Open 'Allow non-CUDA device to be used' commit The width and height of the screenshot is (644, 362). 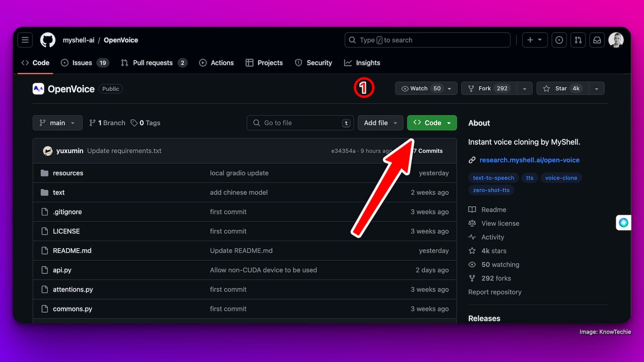(263, 270)
